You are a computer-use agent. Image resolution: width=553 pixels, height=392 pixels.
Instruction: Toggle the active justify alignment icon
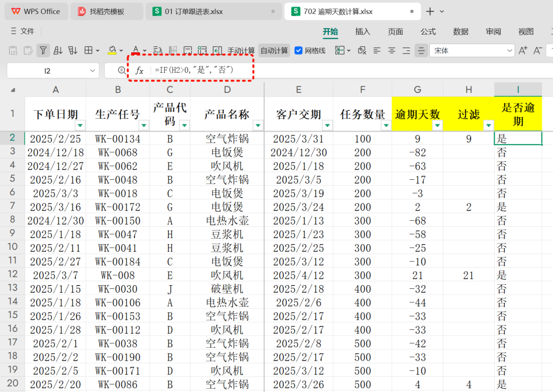(421, 51)
